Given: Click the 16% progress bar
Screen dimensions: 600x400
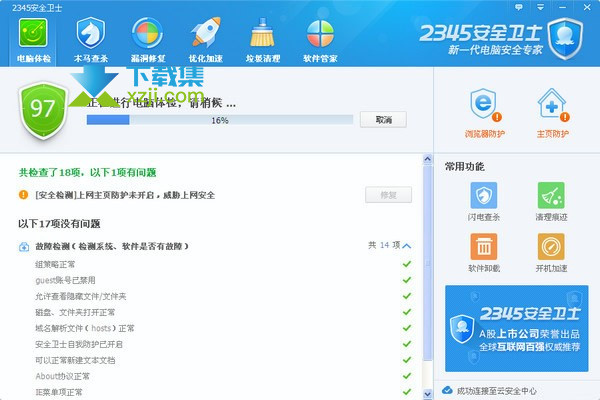Looking at the screenshot, I should (220, 120).
